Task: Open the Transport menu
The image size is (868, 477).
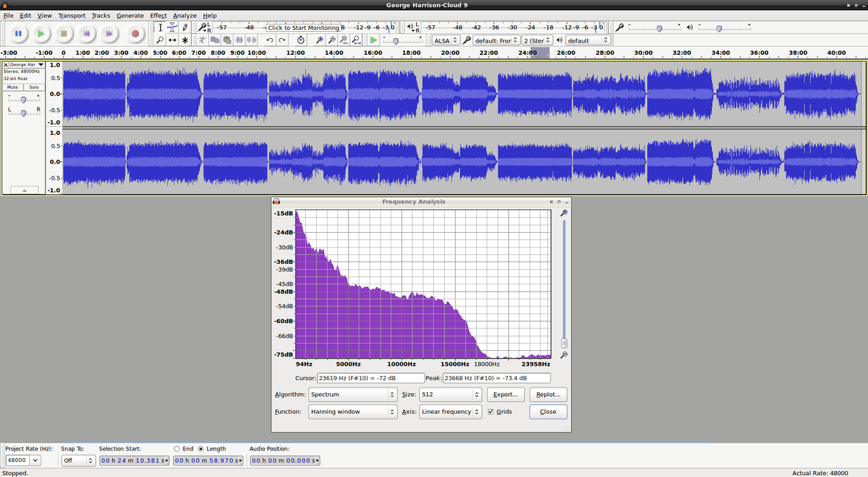Action: coord(72,15)
